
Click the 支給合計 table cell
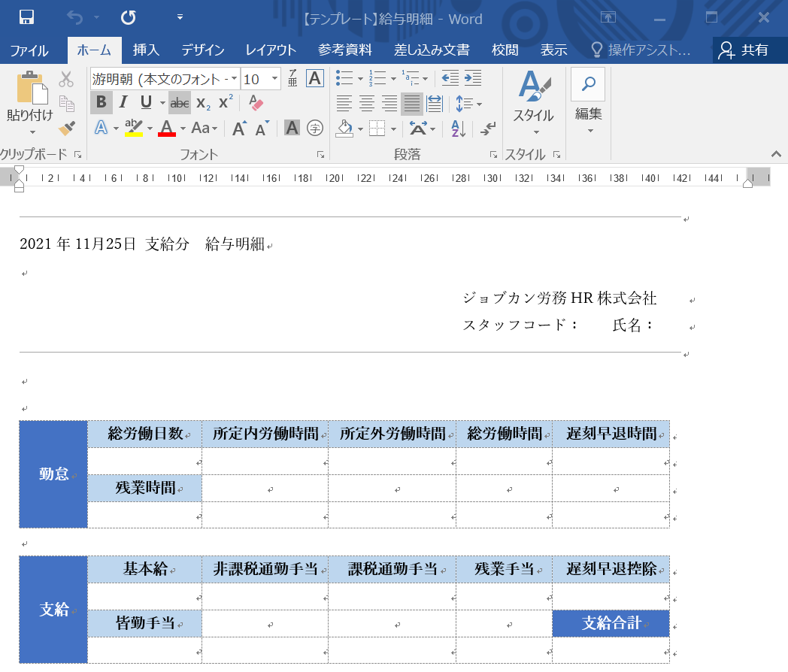(611, 623)
